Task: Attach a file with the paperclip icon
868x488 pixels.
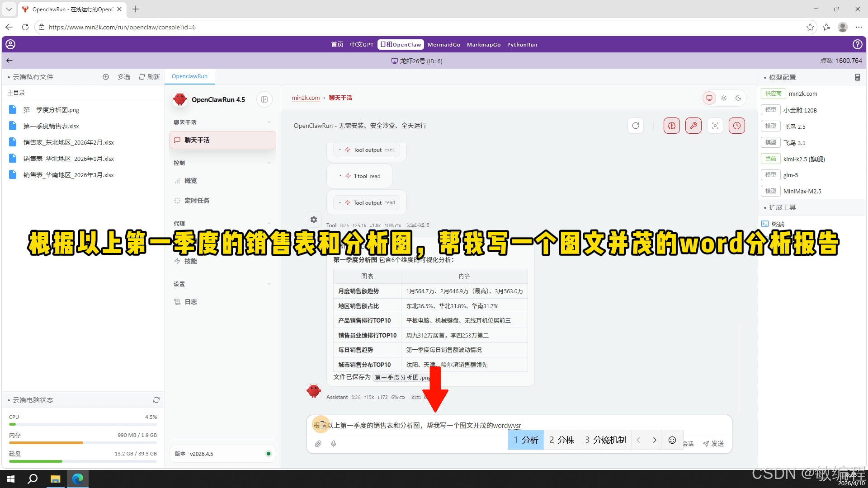Action: pyautogui.click(x=318, y=444)
